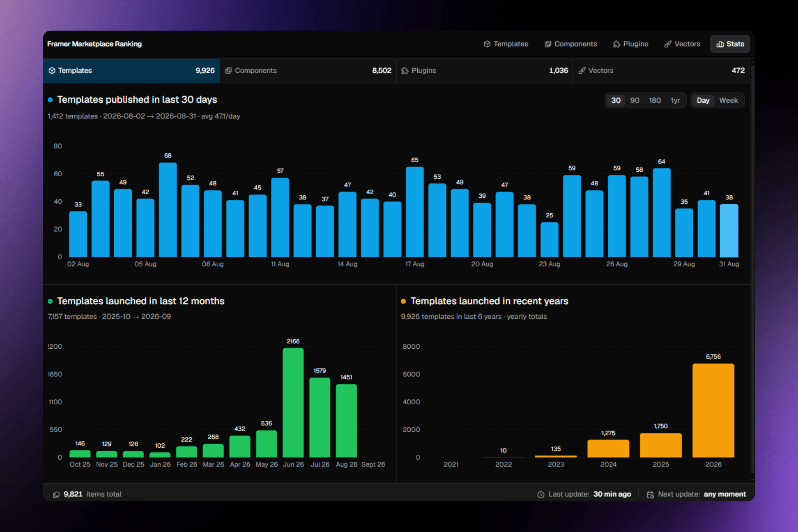
Task: Select the Vectors 472 stats tab
Action: click(661, 71)
